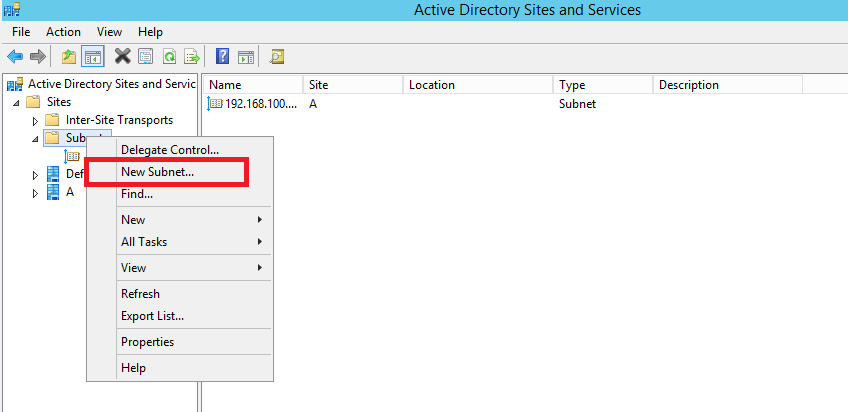Open the Action menu
The height and width of the screenshot is (412, 848).
click(63, 32)
